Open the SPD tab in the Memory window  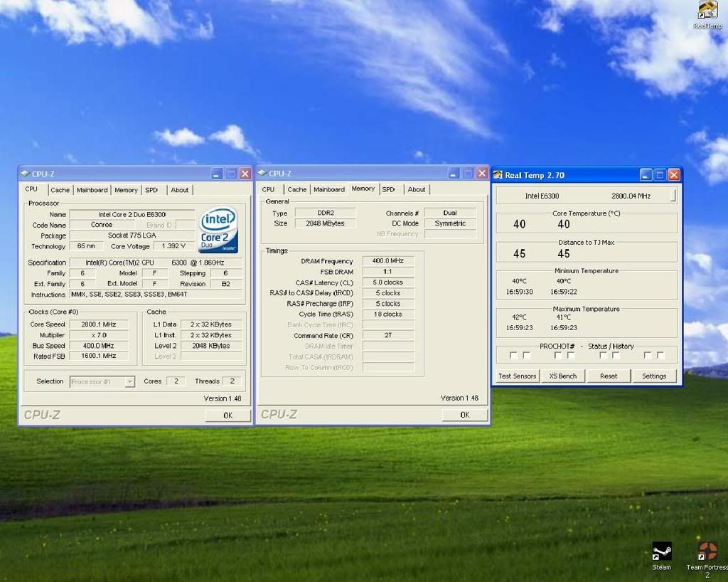point(389,189)
